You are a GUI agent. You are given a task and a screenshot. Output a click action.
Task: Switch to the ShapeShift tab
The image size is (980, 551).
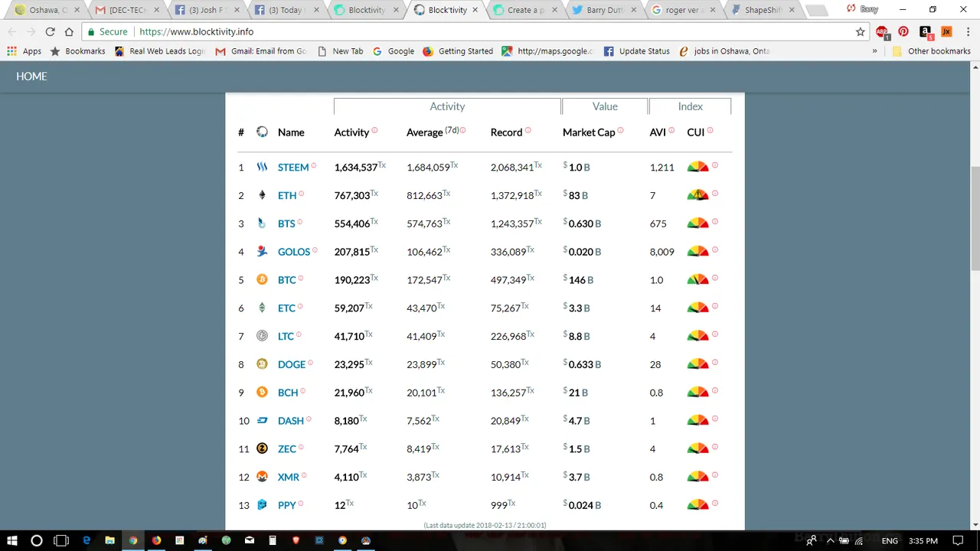pyautogui.click(x=764, y=10)
